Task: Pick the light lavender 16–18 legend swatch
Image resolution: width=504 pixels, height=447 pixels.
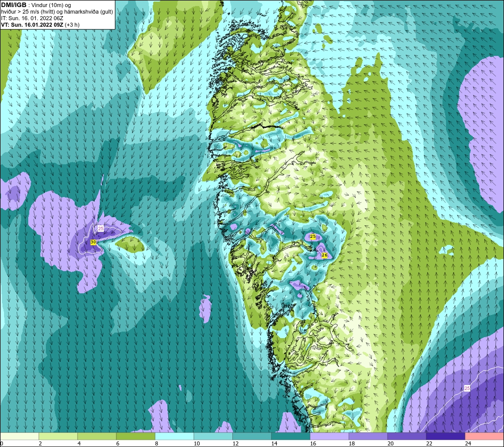Action: [330, 436]
